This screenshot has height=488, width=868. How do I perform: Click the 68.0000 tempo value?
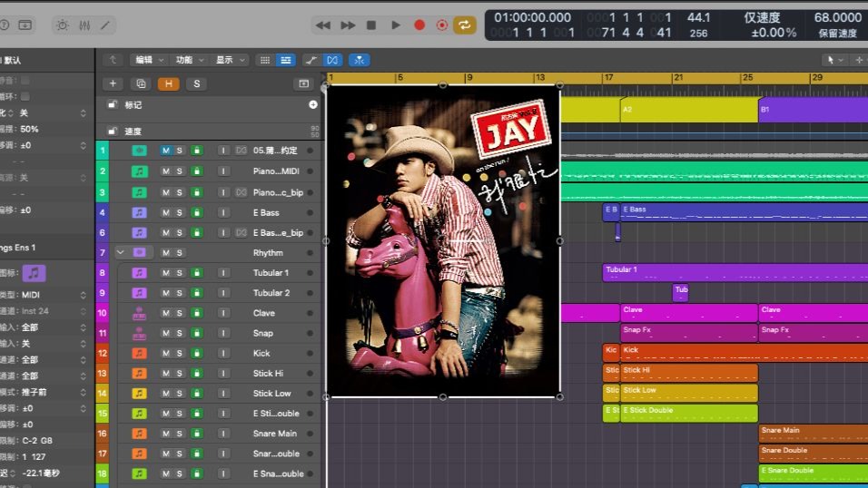(837, 18)
